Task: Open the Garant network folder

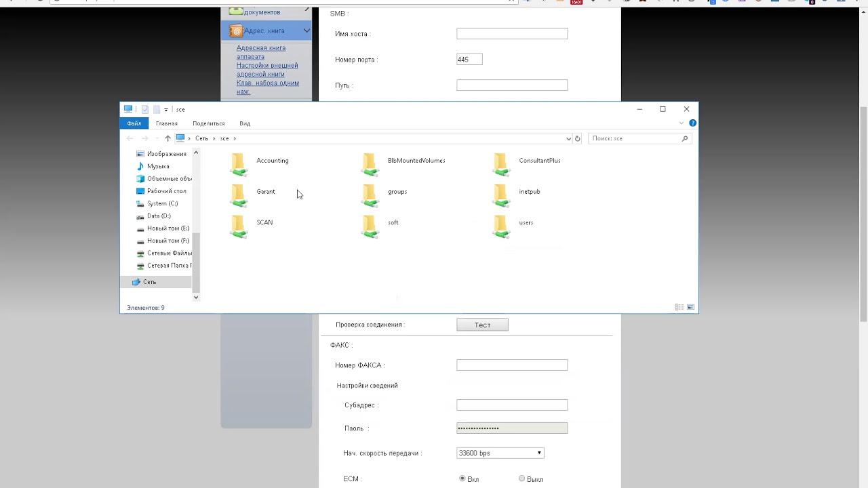Action: click(253, 195)
